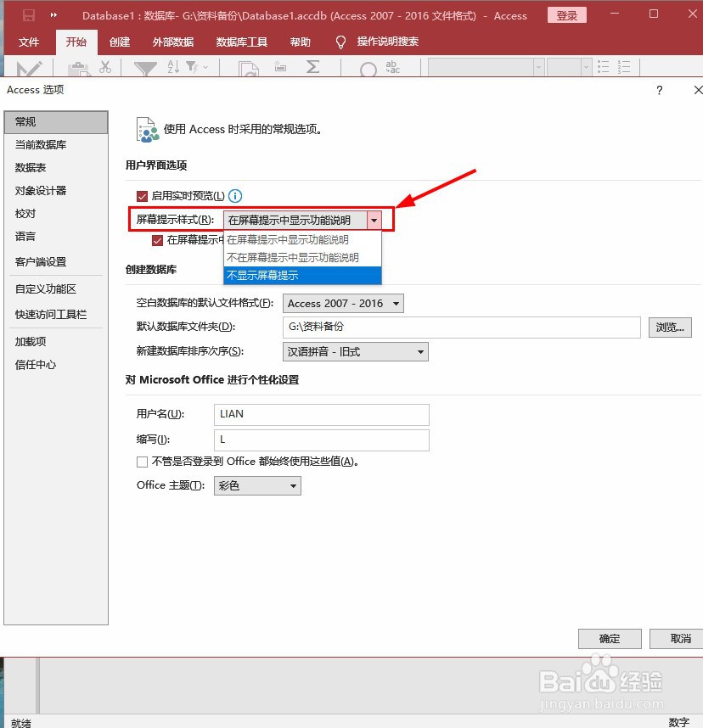This screenshot has width=703, height=728.
Task: Choose 在屏幕提示中显示功能说明 from list
Action: (x=302, y=240)
